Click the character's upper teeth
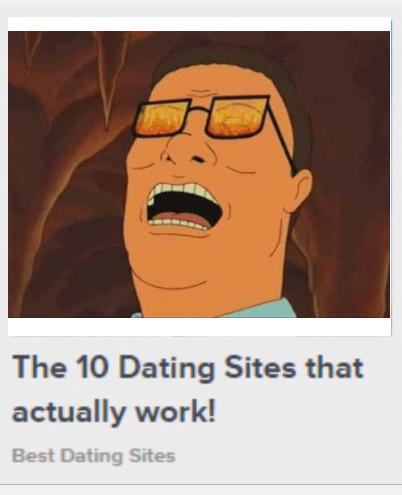This screenshot has width=402, height=495. [x=183, y=189]
